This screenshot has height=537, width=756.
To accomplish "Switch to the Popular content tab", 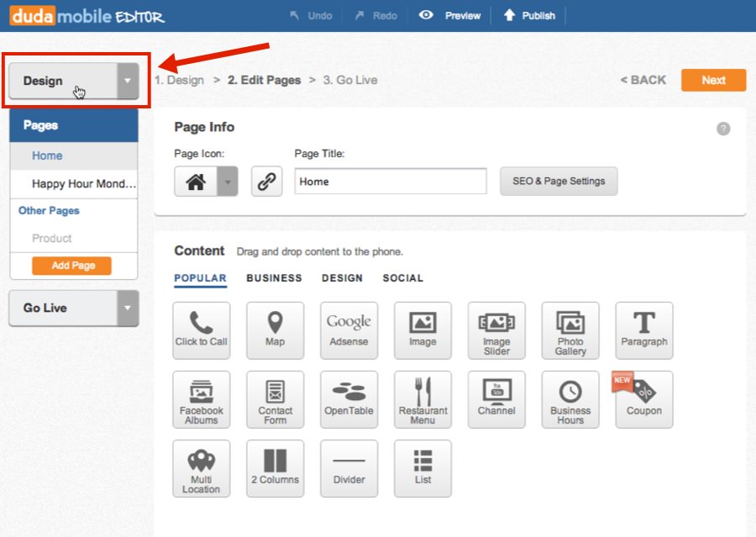I will pyautogui.click(x=200, y=278).
